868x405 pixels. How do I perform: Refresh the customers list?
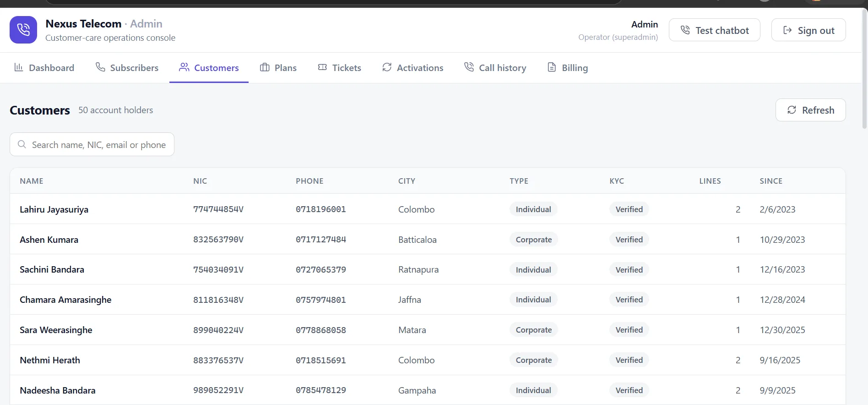click(811, 110)
